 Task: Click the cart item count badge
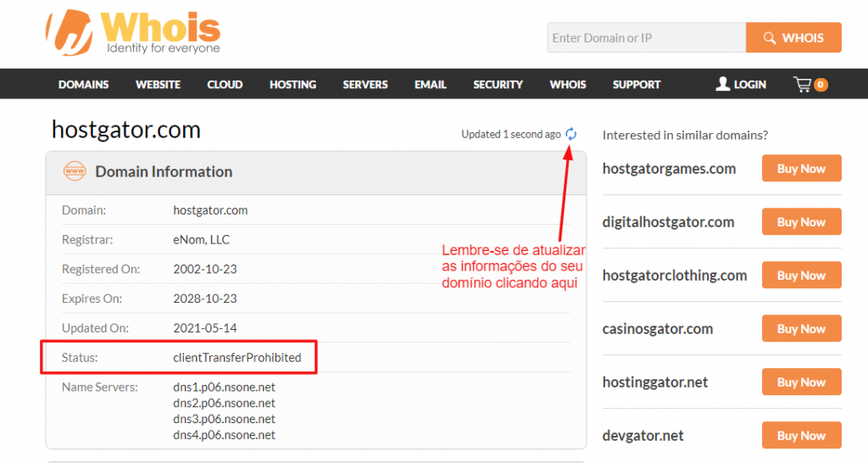coord(821,85)
